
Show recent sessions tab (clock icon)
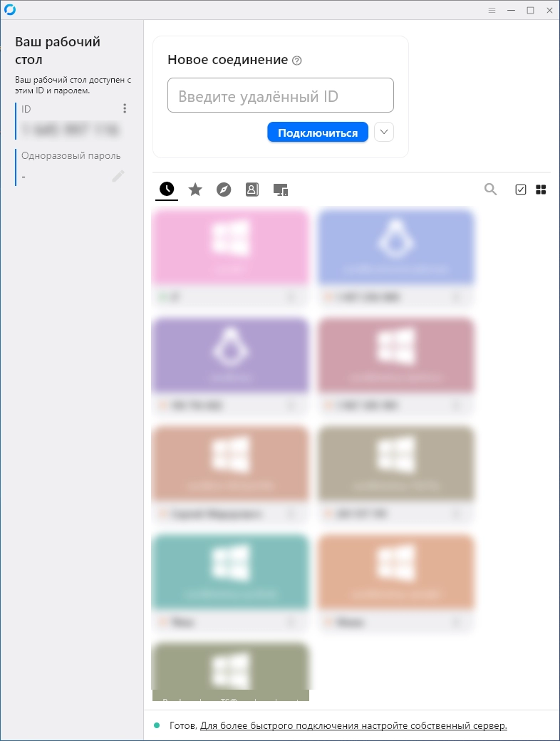click(x=167, y=189)
